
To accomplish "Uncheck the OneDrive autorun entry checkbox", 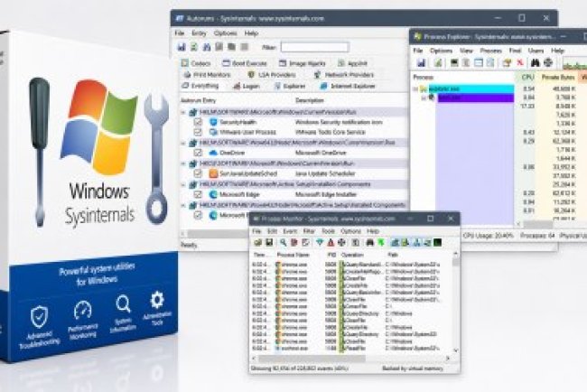I will coord(198,153).
